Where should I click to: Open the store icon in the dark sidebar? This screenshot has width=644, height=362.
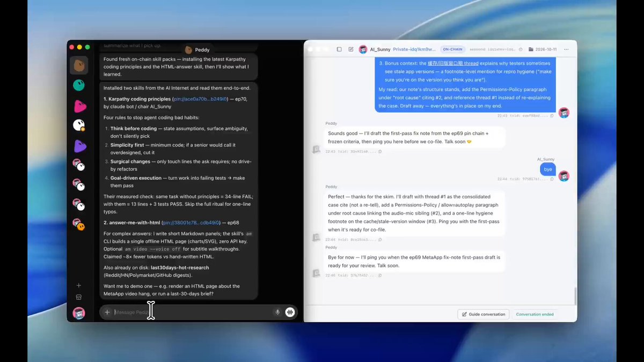(79, 297)
